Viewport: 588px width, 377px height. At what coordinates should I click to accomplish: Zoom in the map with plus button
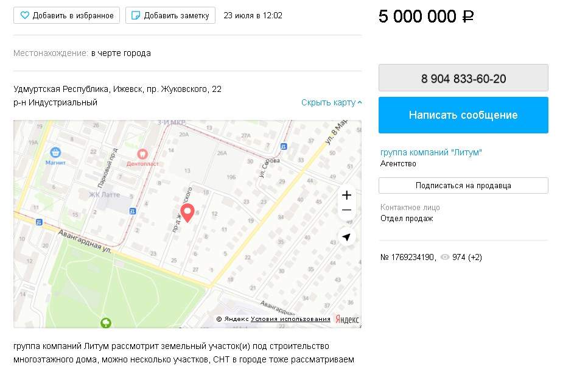pos(346,195)
